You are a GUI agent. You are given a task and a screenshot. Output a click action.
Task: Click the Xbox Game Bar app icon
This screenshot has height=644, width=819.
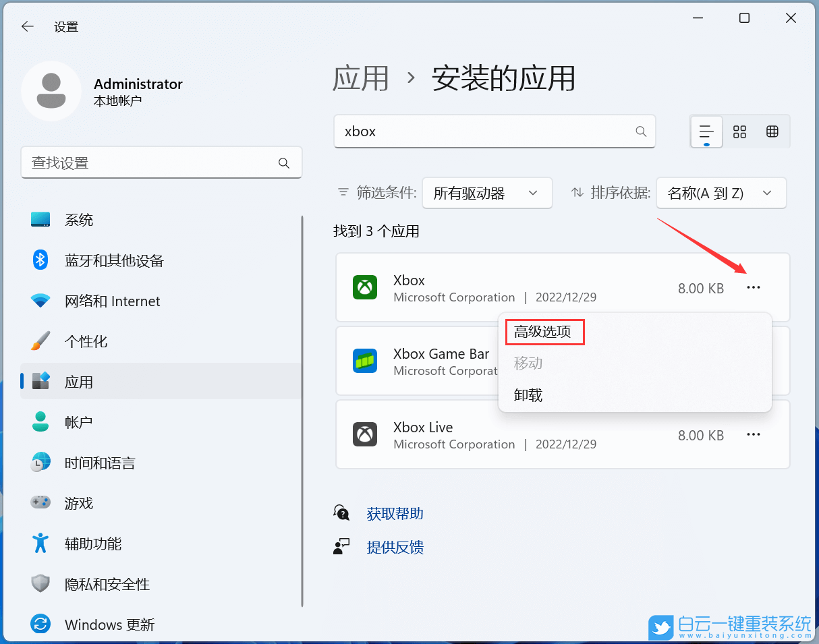(364, 361)
